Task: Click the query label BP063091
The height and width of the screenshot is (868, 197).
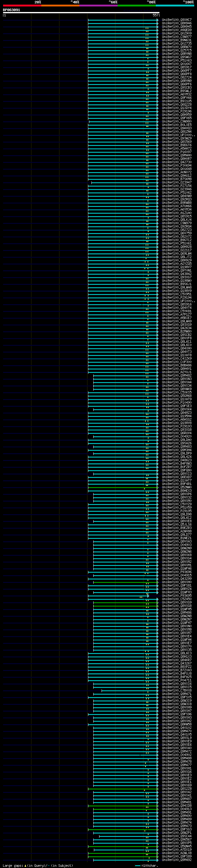Action: pos(11,10)
